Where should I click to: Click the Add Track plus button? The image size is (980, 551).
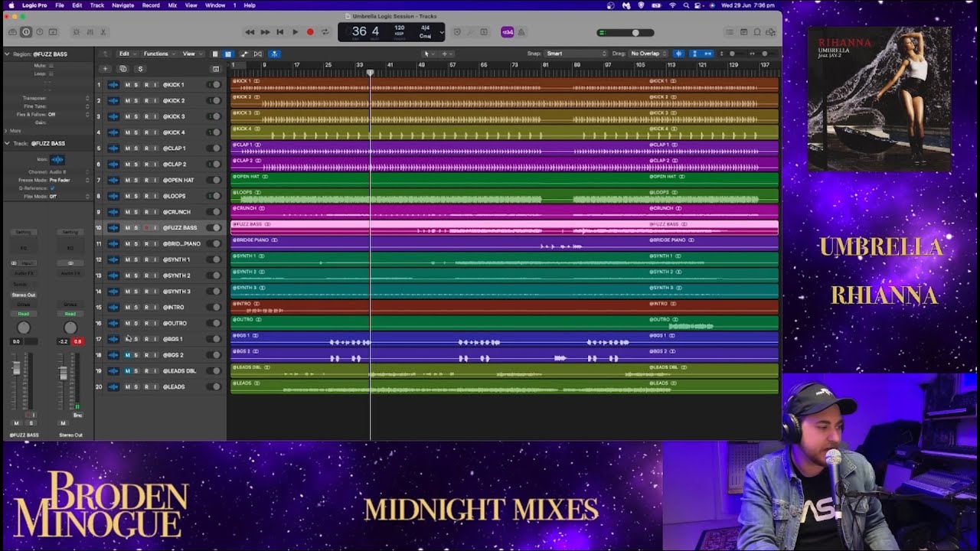coord(106,69)
